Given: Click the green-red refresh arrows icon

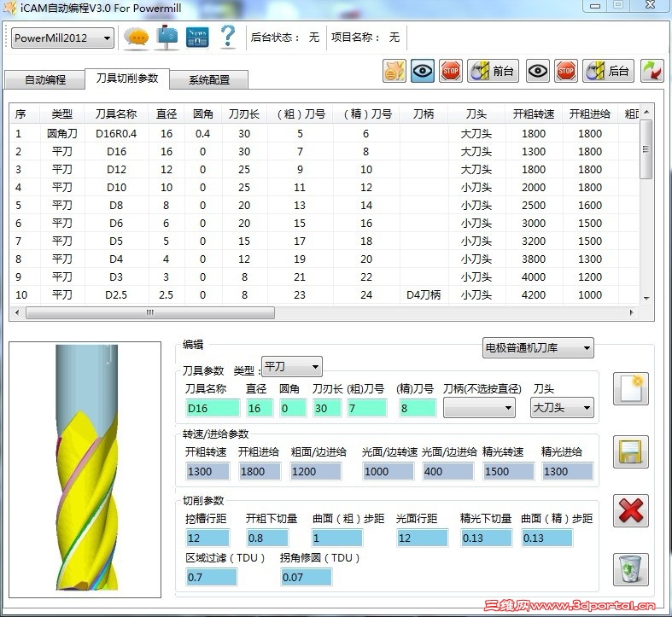Looking at the screenshot, I should click(652, 71).
